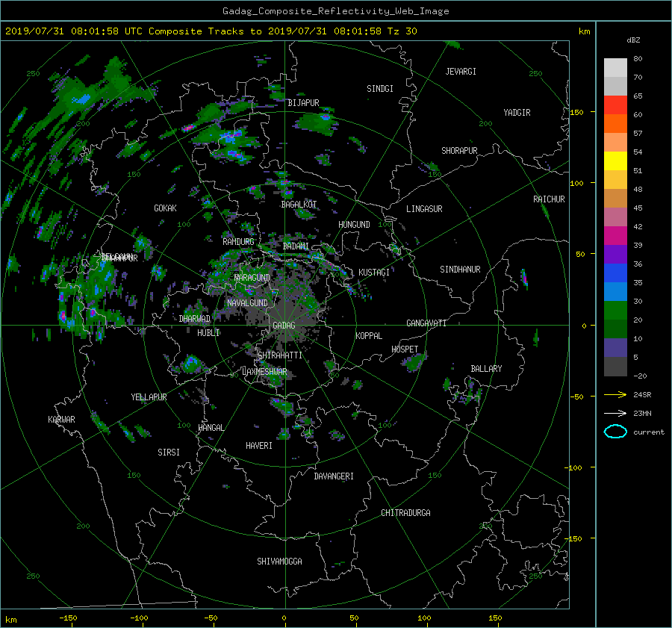Click the DAVANGERI city label
The image size is (672, 628).
click(334, 476)
